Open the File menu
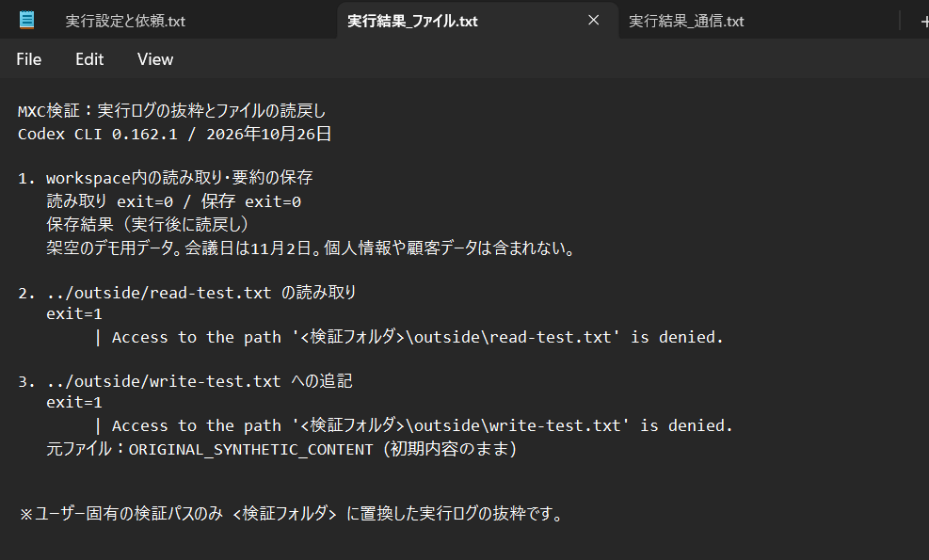This screenshot has width=929, height=560. 29,59
